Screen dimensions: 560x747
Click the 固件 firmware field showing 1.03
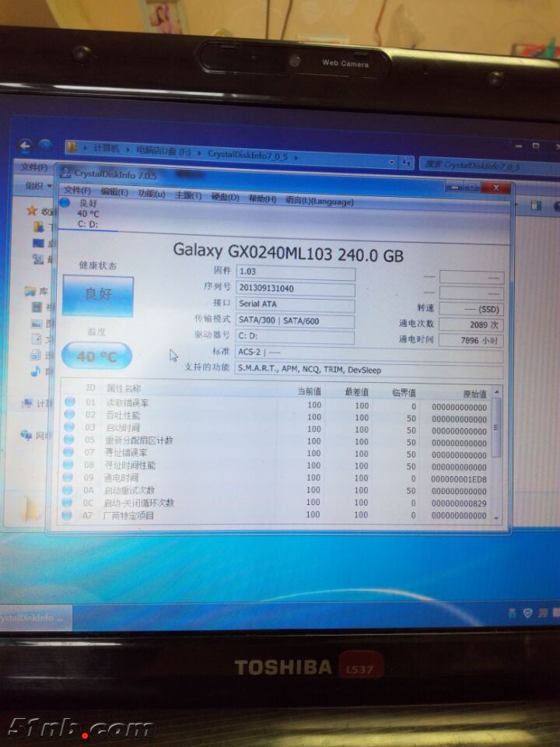coord(295,272)
